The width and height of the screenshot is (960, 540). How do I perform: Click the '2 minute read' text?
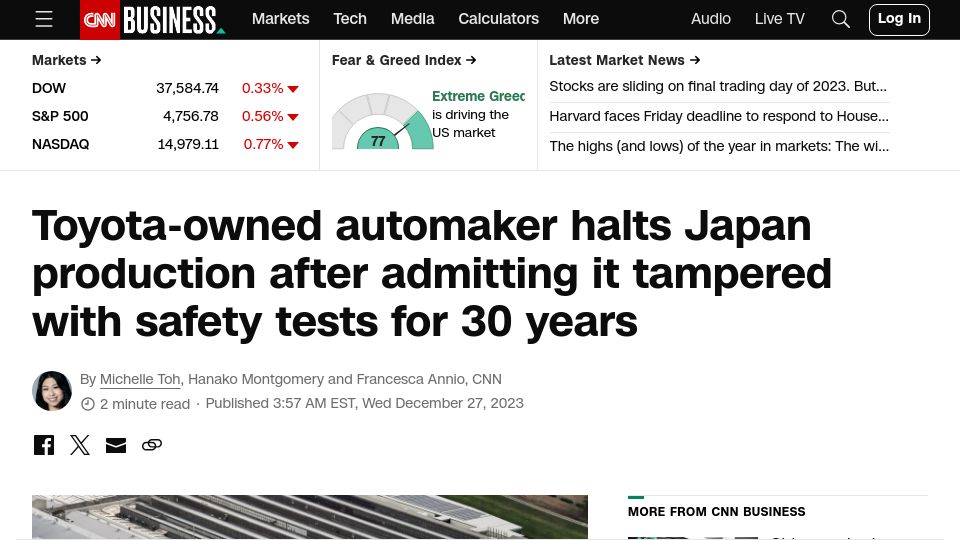click(x=145, y=404)
